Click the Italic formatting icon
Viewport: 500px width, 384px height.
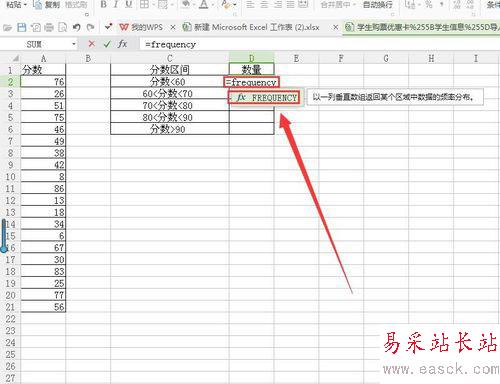(116, 4)
